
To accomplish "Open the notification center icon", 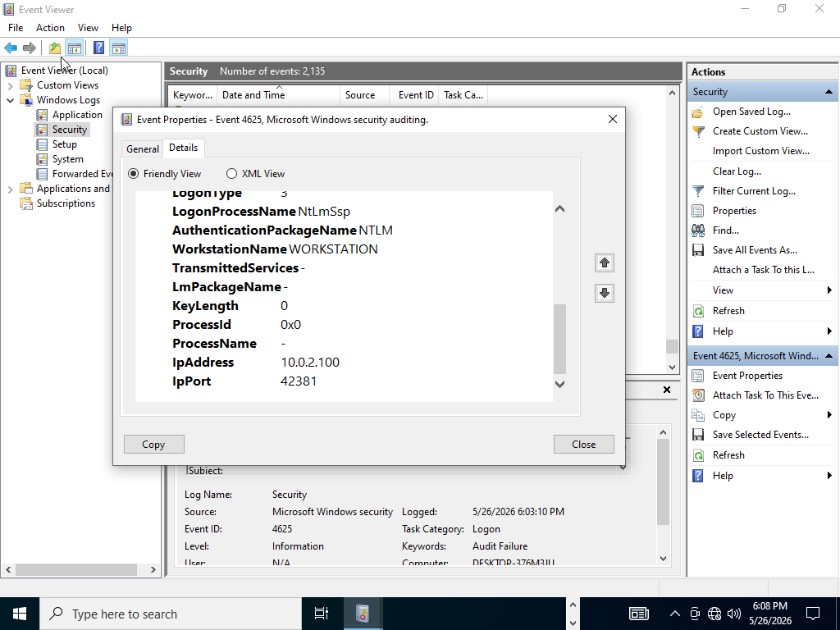I will click(813, 614).
